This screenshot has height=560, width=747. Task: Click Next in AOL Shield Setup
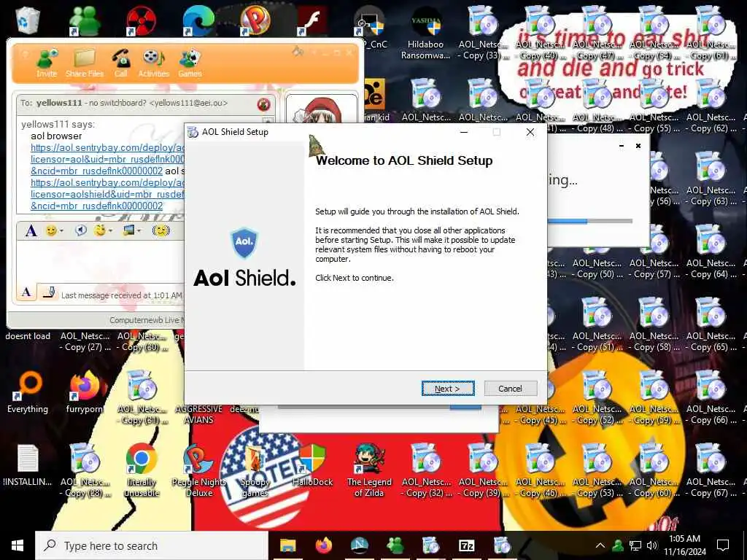448,389
